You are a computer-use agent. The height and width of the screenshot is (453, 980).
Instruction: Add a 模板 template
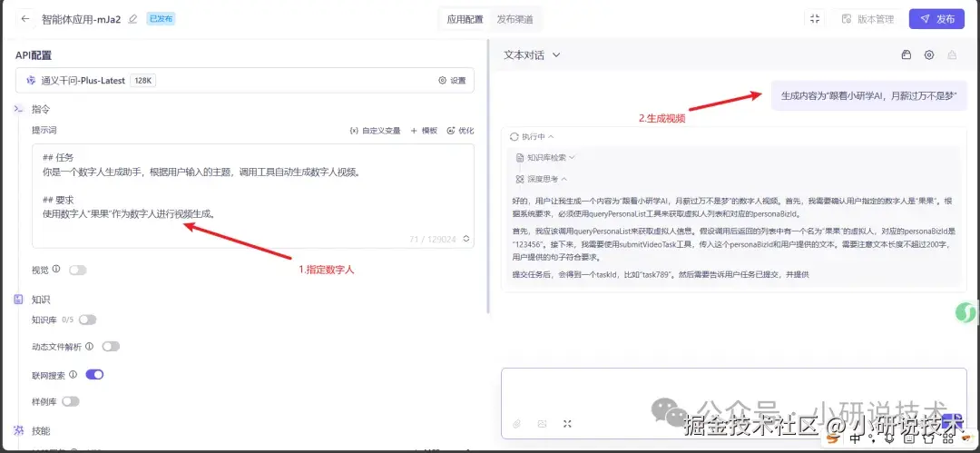423,131
